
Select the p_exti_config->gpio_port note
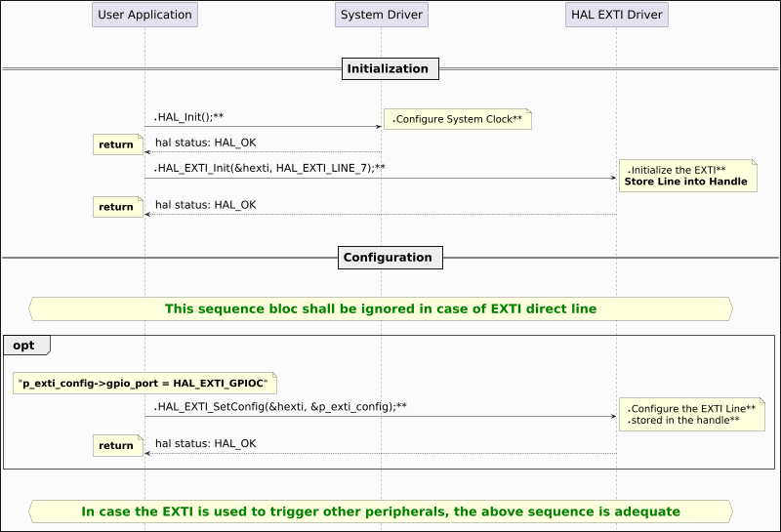pos(144,383)
